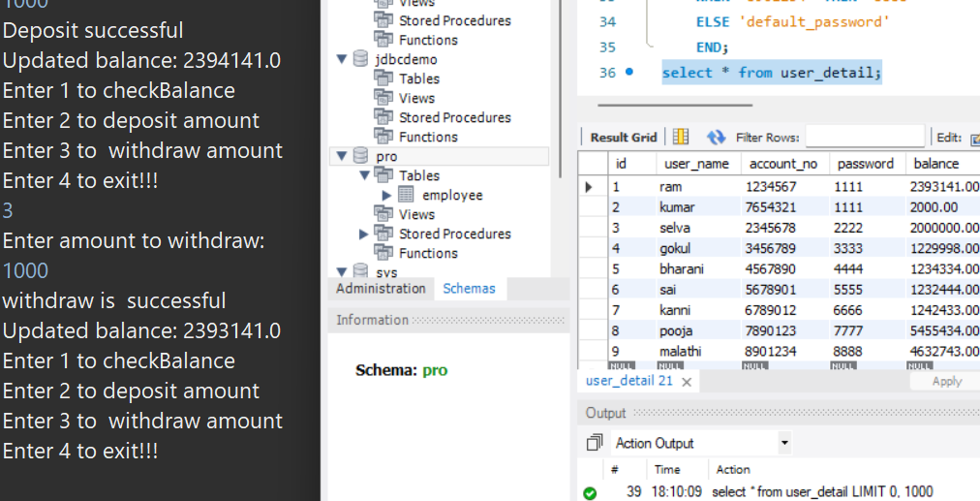Select the Schemas tab
The width and height of the screenshot is (980, 501).
(469, 289)
